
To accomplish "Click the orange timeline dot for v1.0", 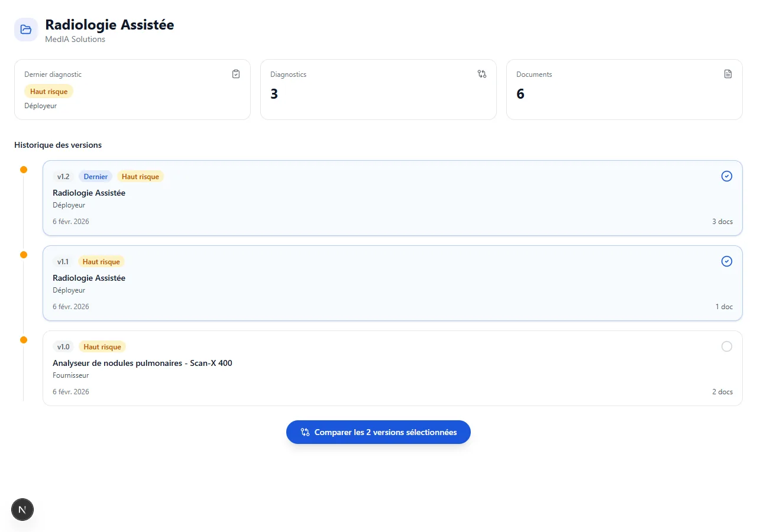I will 24,340.
